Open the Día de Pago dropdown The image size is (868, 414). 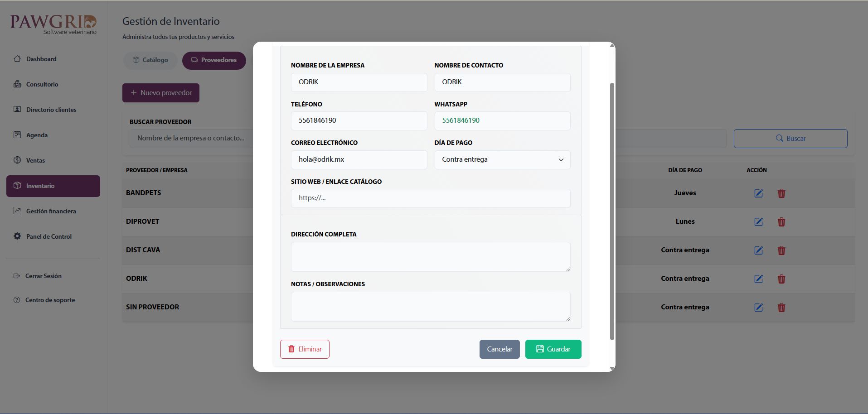click(502, 160)
